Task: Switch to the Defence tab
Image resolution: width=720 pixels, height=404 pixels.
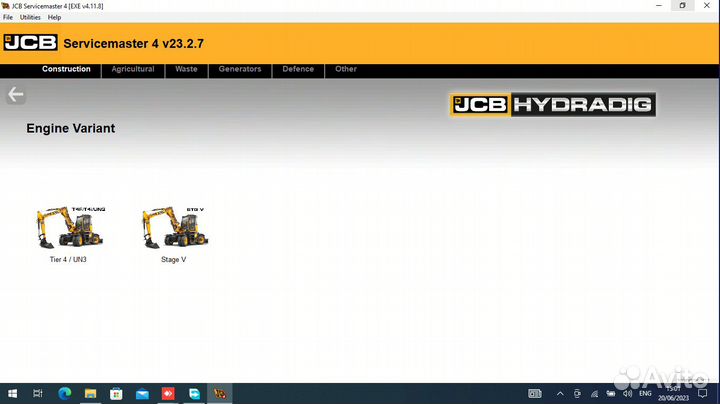Action: coord(298,69)
